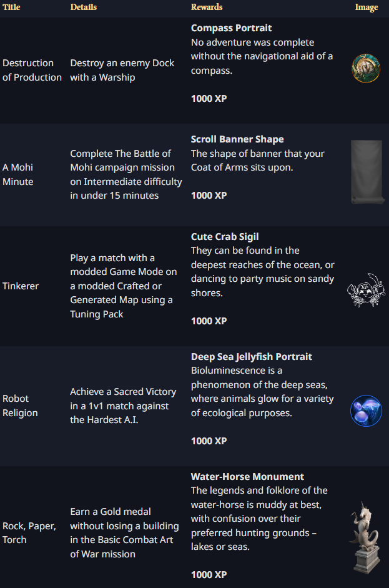Click the Deep Sea Jellyfish Portrait heading
The image size is (389, 588).
tap(252, 357)
